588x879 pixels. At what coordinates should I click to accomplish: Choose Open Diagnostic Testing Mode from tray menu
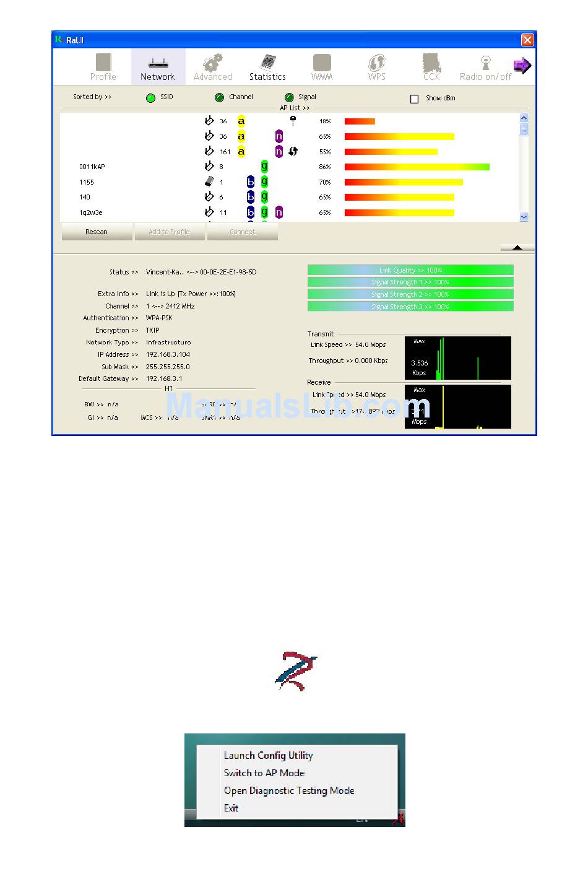coord(289,790)
